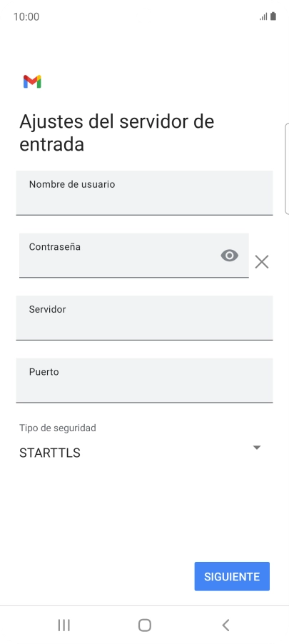Tap the Ajustes del servidor de entrada heading
The image size is (289, 644).
pyautogui.click(x=117, y=133)
